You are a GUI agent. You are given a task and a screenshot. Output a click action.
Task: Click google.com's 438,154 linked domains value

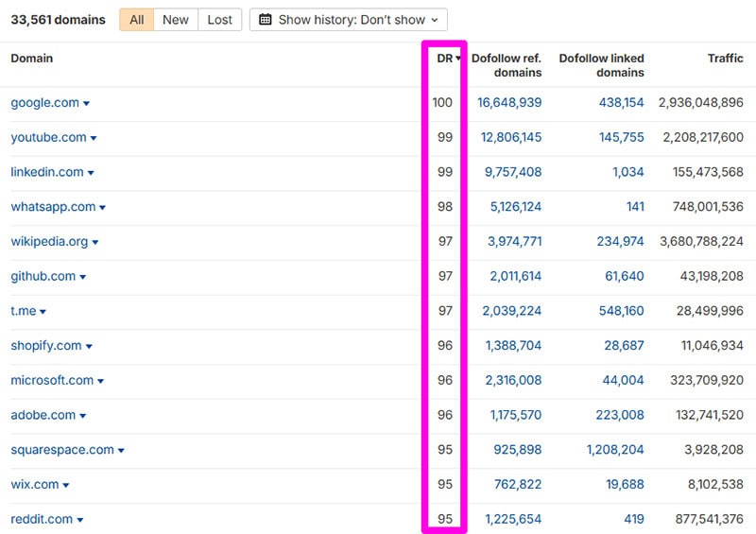621,103
